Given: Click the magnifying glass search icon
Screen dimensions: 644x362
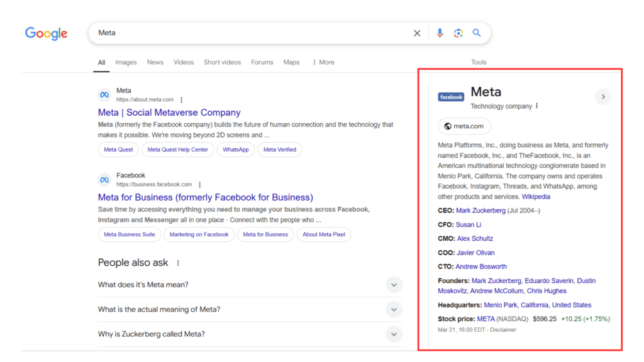Looking at the screenshot, I should [477, 33].
